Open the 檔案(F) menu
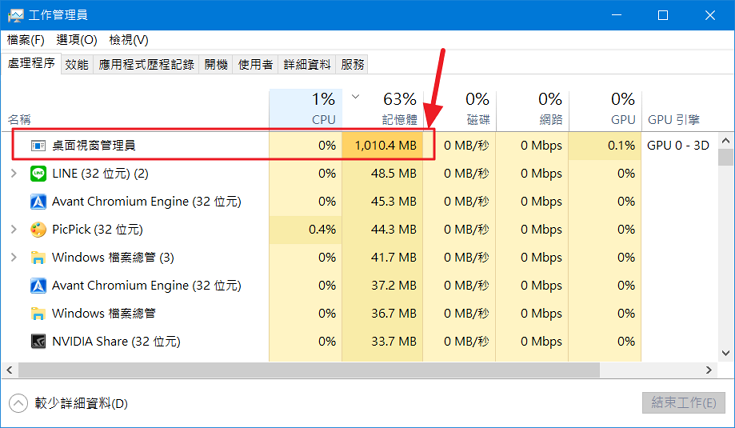The width and height of the screenshot is (735, 428). pos(26,40)
